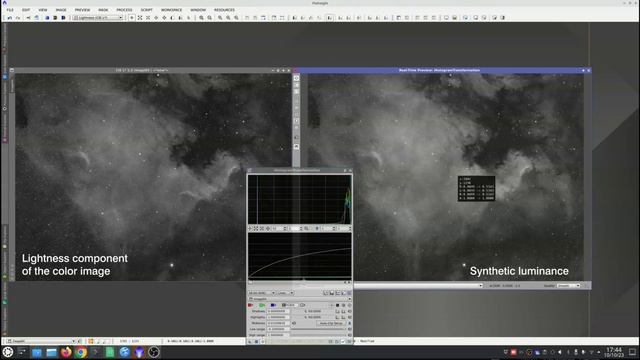Click the Zoom Out magnifier toolbar icon
Image resolution: width=640 pixels, height=360 pixels.
(209, 18)
